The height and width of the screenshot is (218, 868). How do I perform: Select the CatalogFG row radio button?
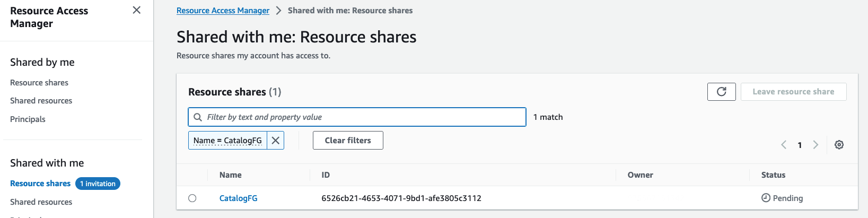[192, 198]
